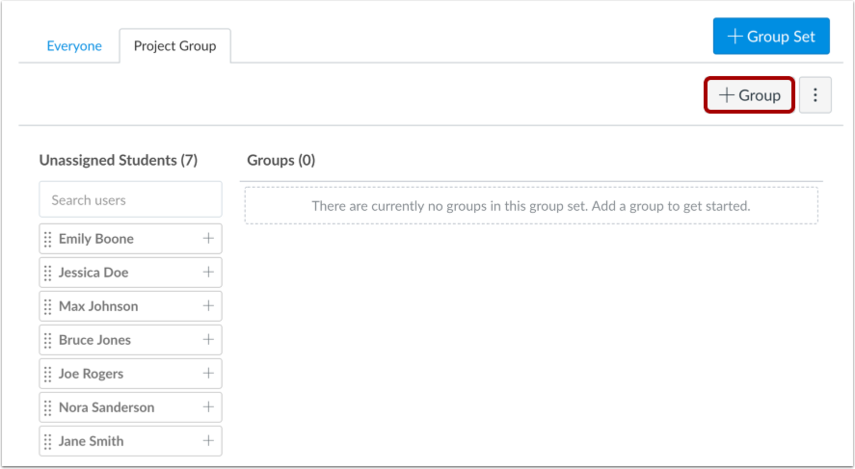Click the drag handle for Emily Boone

[47, 239]
